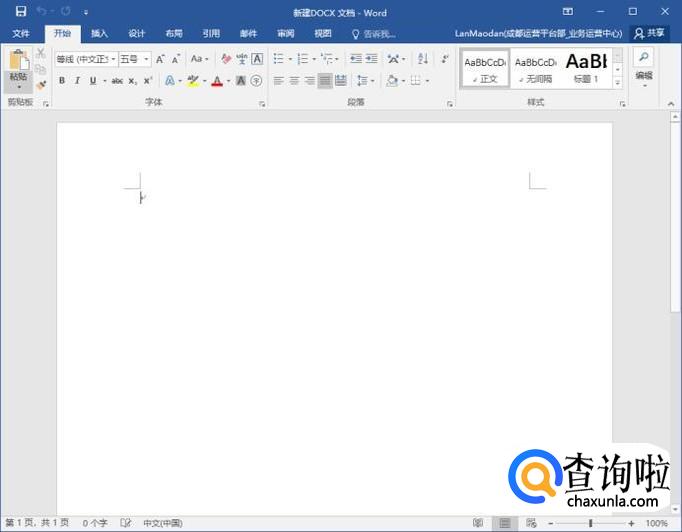This screenshot has width=682, height=532.
Task: Click the LanMaodan account name
Action: point(538,33)
